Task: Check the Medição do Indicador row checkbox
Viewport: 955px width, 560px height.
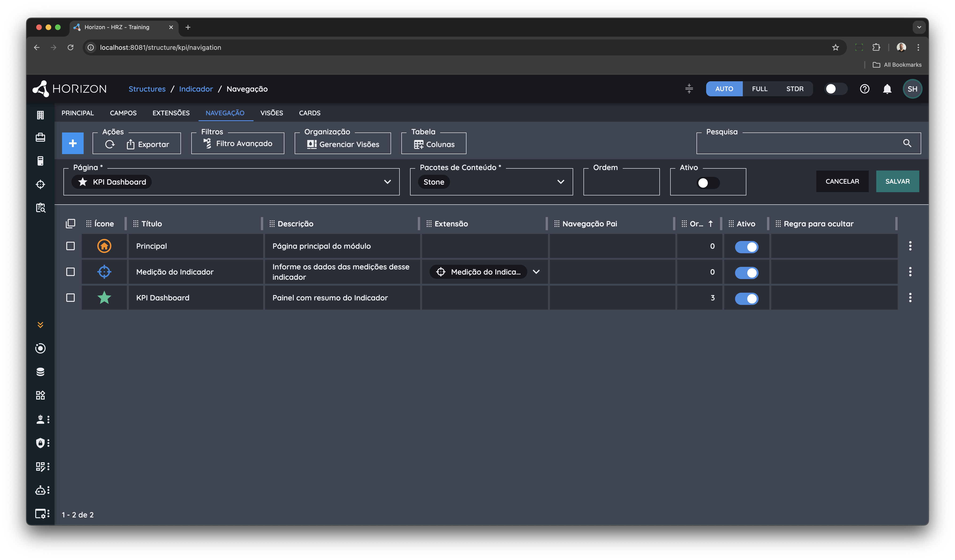Action: (70, 272)
